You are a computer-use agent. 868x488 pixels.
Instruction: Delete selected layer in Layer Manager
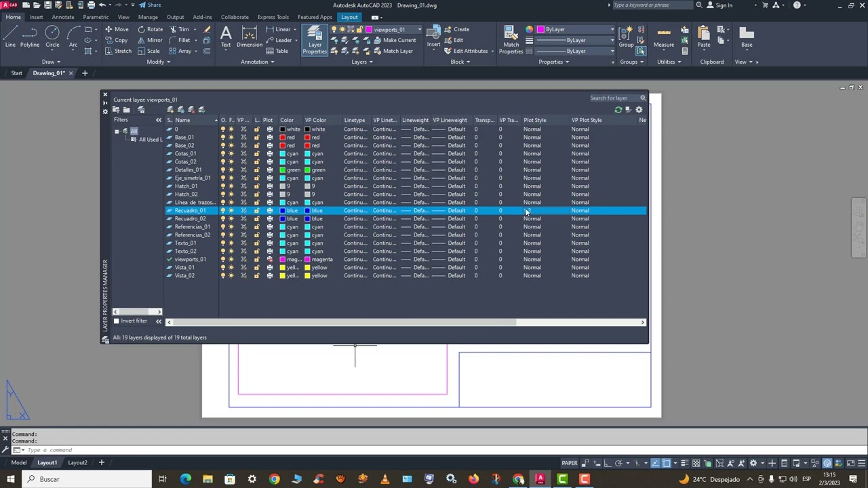(191, 110)
